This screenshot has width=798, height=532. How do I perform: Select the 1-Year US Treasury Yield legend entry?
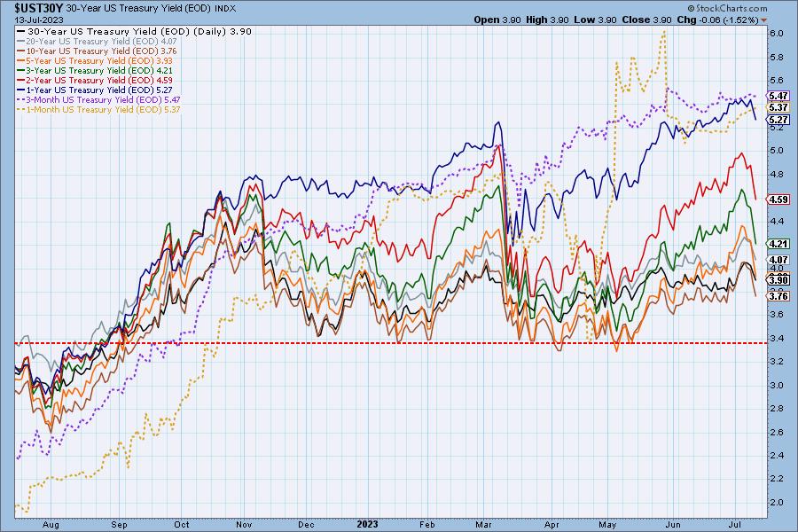coord(95,90)
